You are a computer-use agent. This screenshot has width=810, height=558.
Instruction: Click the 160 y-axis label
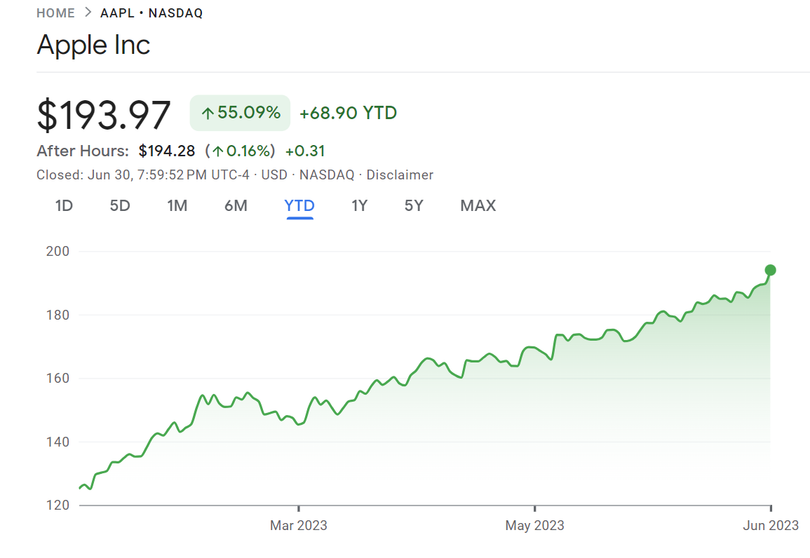(x=57, y=378)
